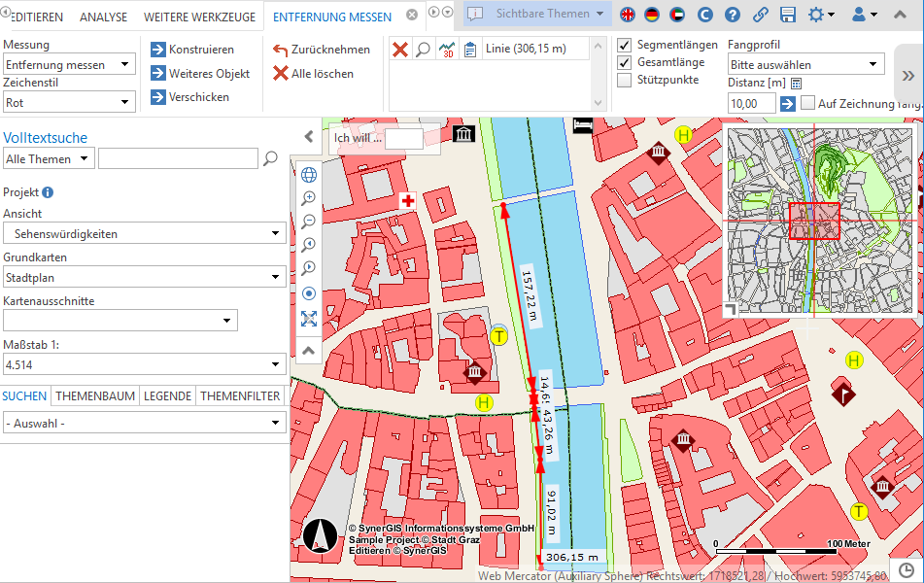Open the measurement report clipboard icon
Viewport: 924px width, 583px height.
pyautogui.click(x=470, y=50)
